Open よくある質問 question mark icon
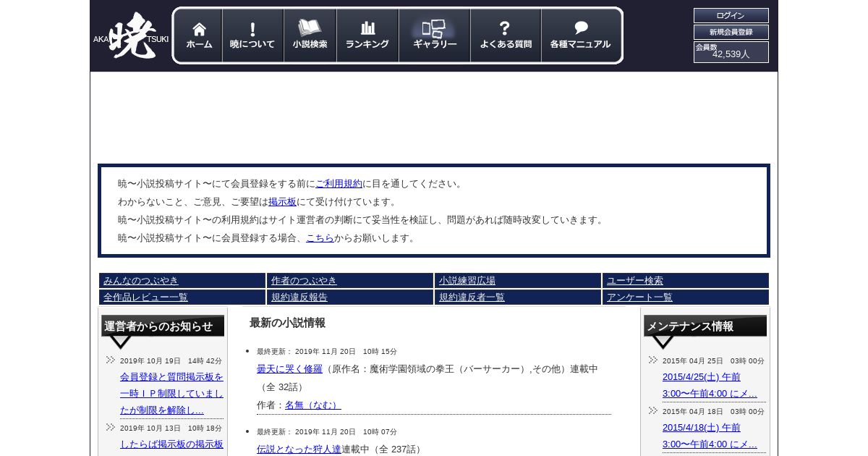Viewport: 868px width, 456px height. tap(506, 35)
